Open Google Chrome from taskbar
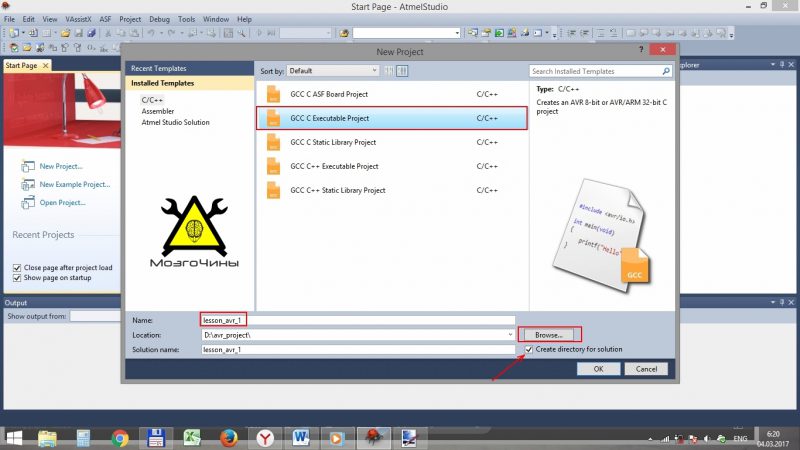 [120, 438]
